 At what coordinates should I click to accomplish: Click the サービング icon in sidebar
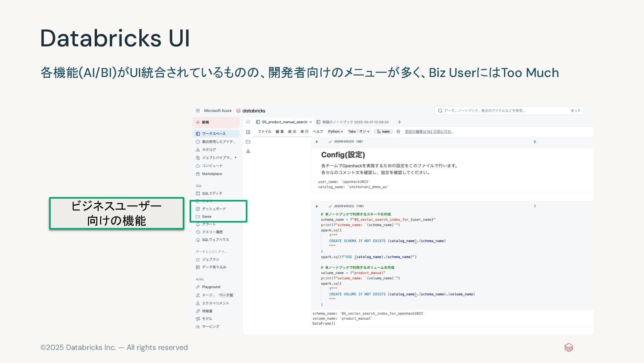198,326
